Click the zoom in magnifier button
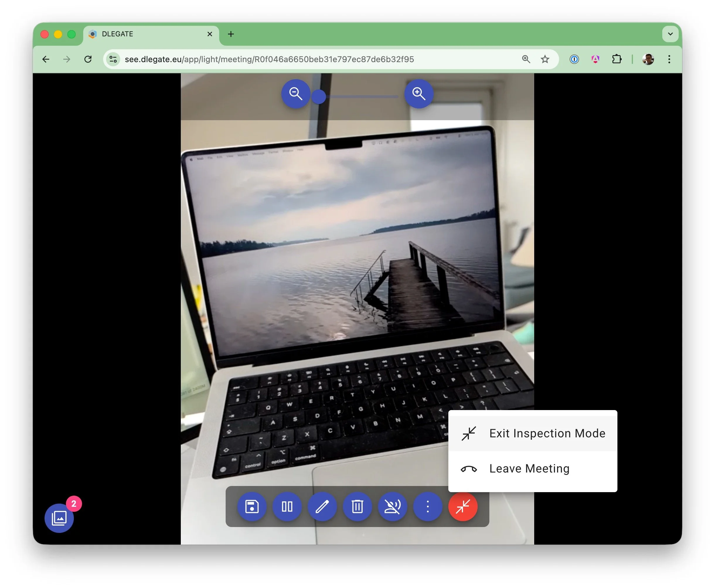Viewport: 715px width, 588px height. pyautogui.click(x=419, y=94)
